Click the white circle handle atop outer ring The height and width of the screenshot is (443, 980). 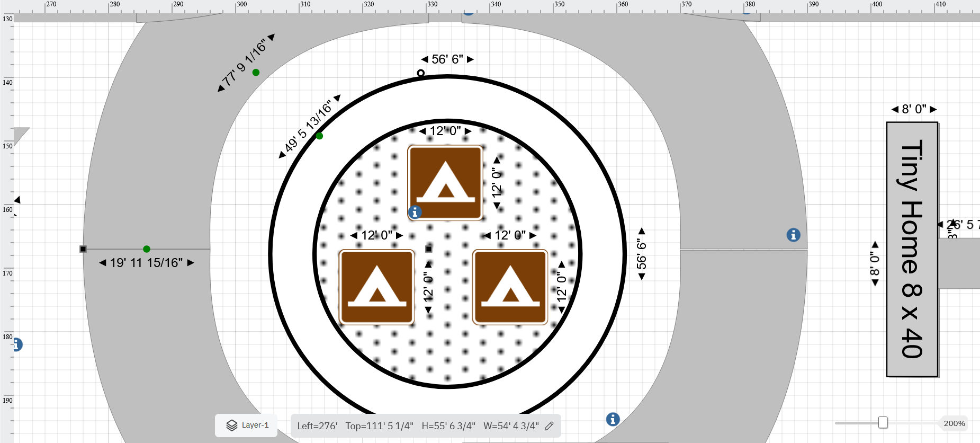[420, 73]
